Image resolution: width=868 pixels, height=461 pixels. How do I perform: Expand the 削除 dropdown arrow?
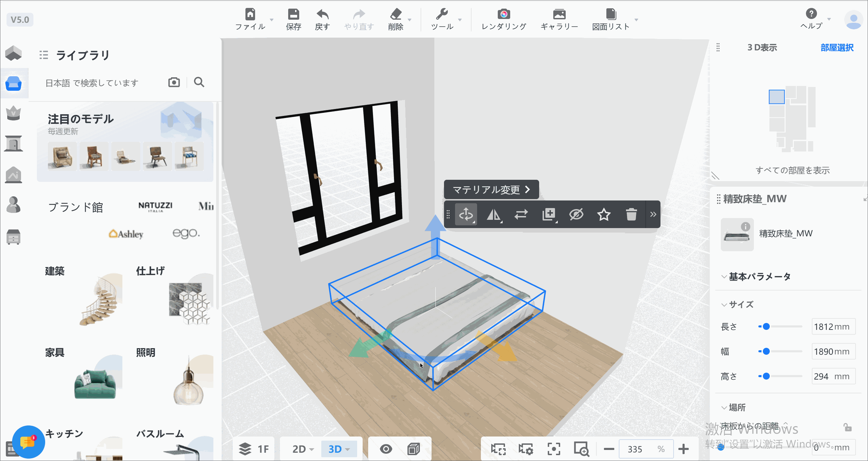pyautogui.click(x=410, y=20)
